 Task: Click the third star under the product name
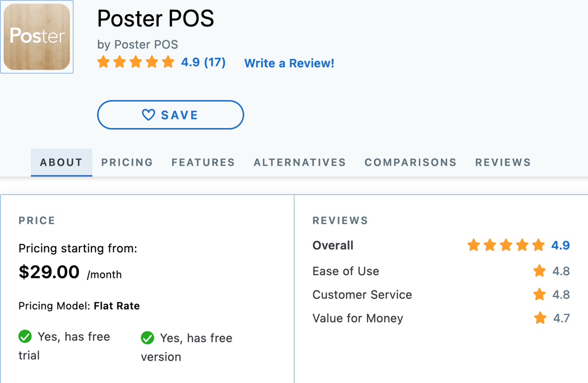(136, 62)
